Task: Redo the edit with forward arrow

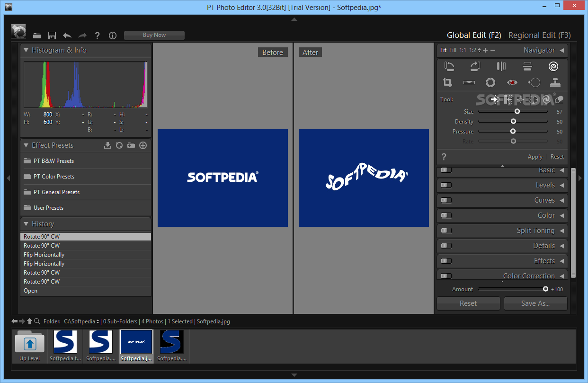Action: [82, 36]
